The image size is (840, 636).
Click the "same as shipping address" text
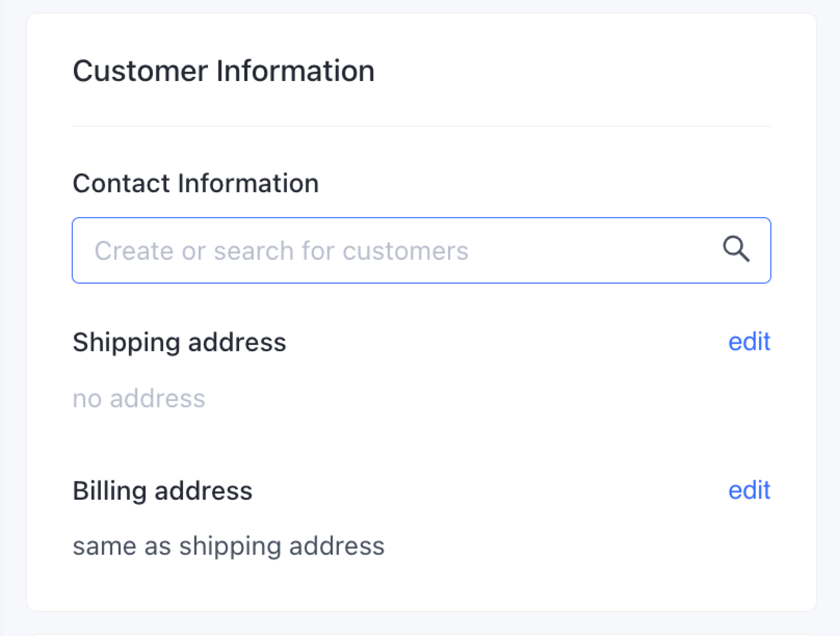click(x=228, y=546)
